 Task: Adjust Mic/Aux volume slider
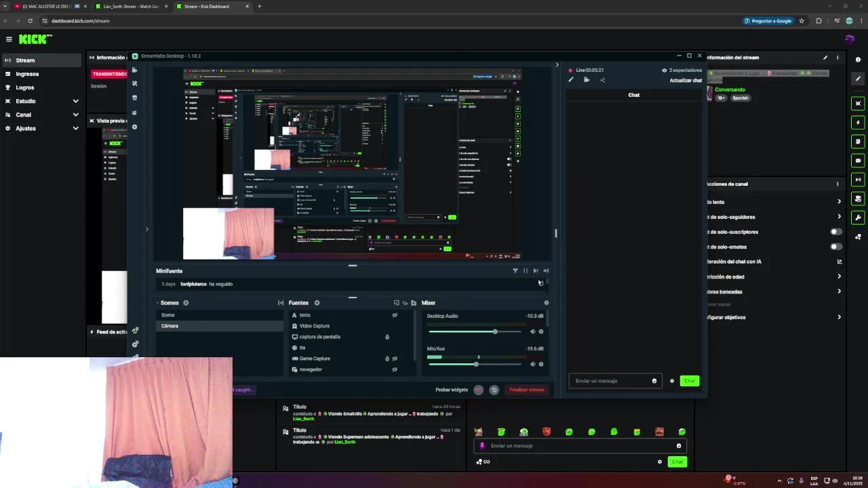(x=475, y=364)
